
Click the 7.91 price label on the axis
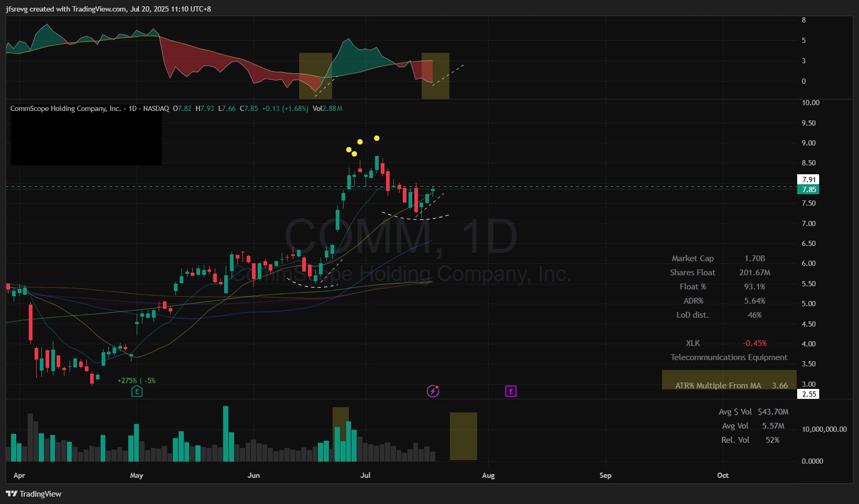point(808,180)
